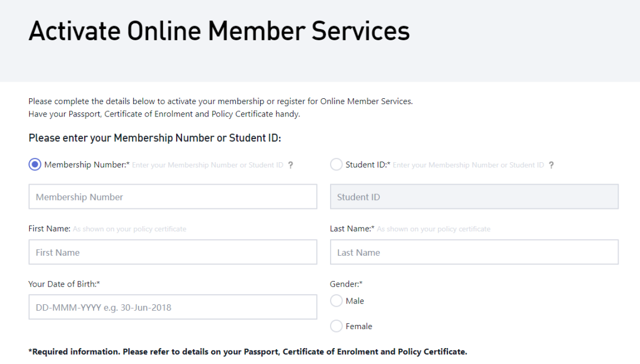Viewport: 640px width, 364px height.
Task: Click the "Activate Online Member Services" heading
Action: click(219, 31)
